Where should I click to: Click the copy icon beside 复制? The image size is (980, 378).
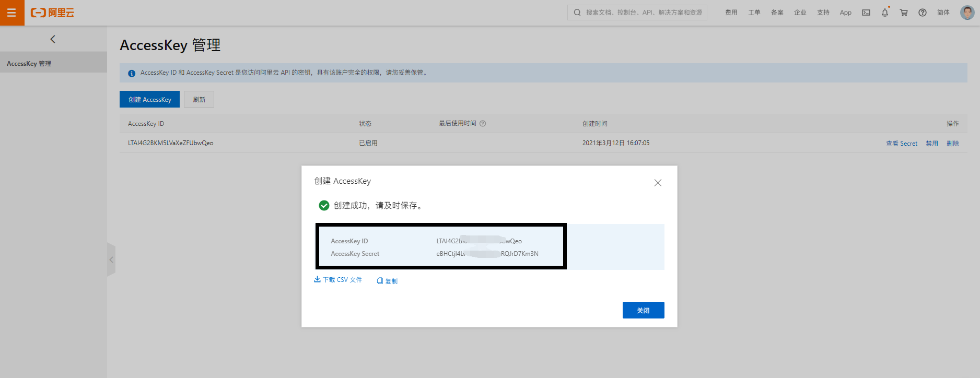(x=380, y=281)
